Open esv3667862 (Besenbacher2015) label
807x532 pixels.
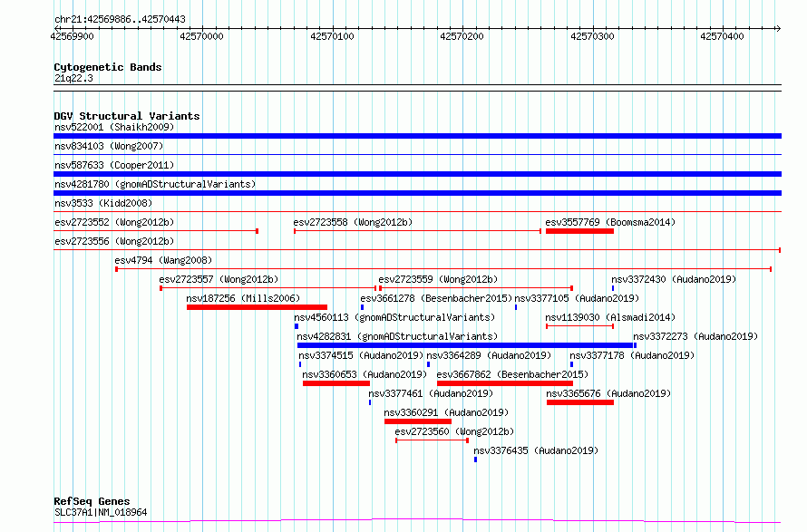512,374
